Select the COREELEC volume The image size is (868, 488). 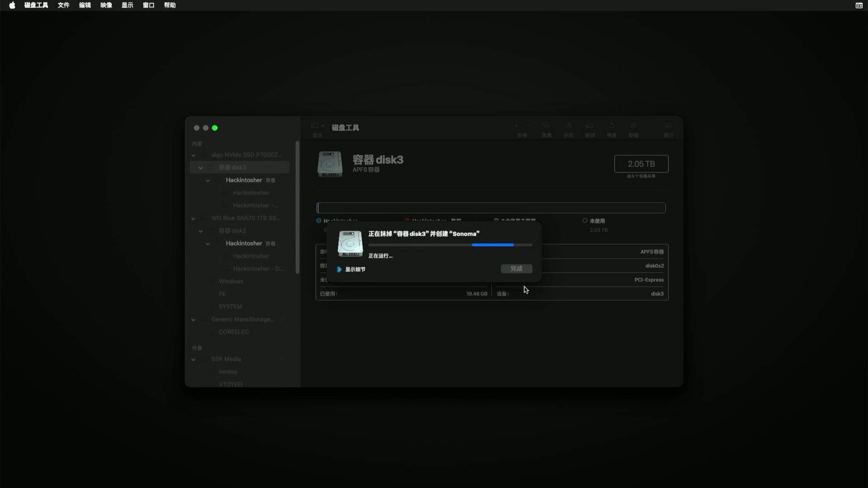pyautogui.click(x=234, y=332)
